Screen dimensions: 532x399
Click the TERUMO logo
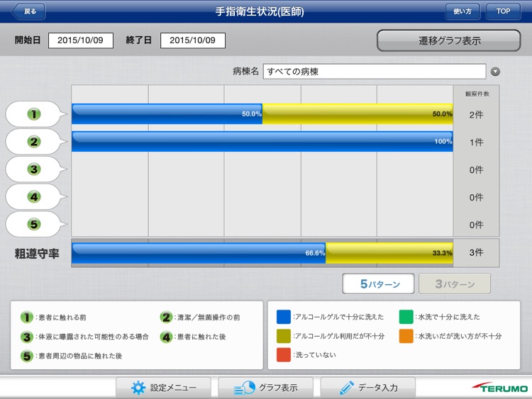coord(500,388)
